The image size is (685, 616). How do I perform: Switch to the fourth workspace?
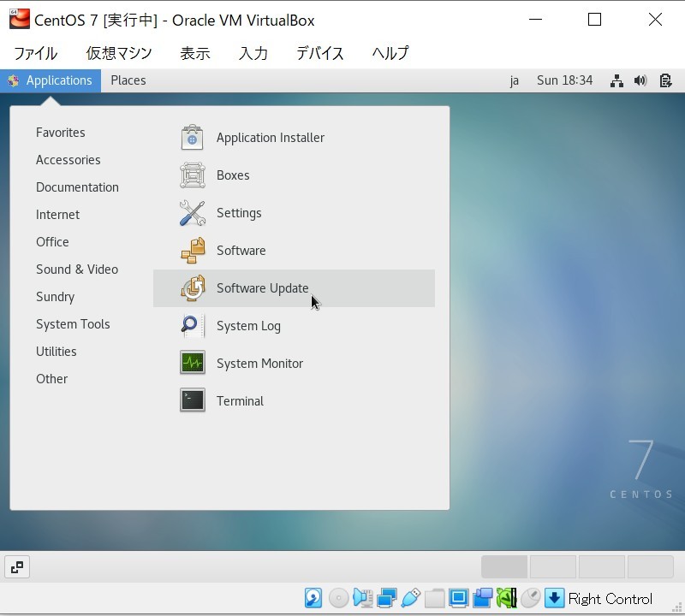coord(651,567)
